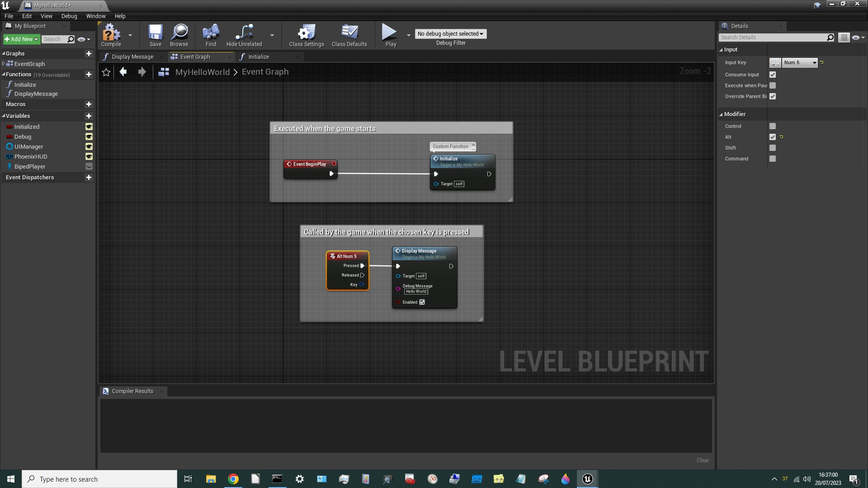The image size is (868, 488).
Task: Reset Alt modifier to default arrow
Action: pyautogui.click(x=781, y=137)
